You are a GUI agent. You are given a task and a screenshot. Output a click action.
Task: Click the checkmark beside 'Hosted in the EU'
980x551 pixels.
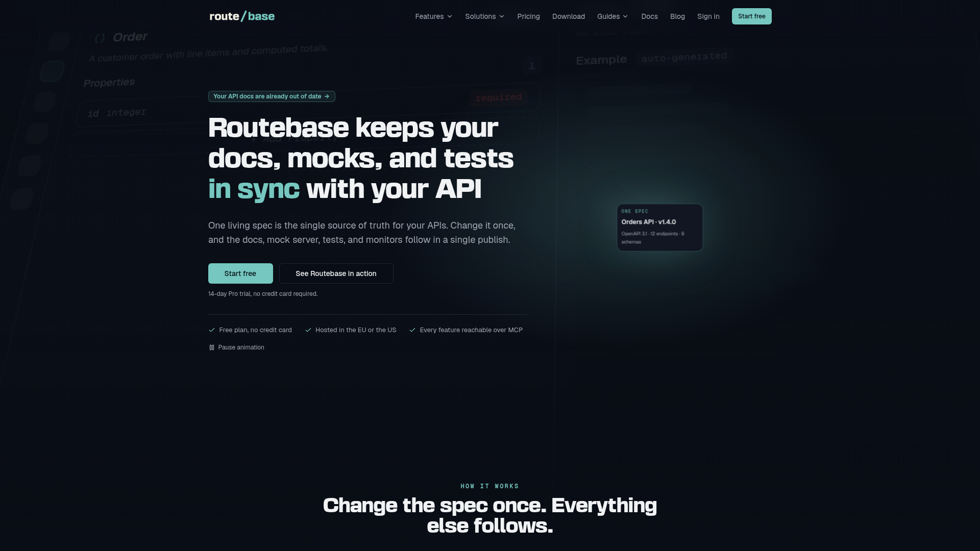[308, 330]
